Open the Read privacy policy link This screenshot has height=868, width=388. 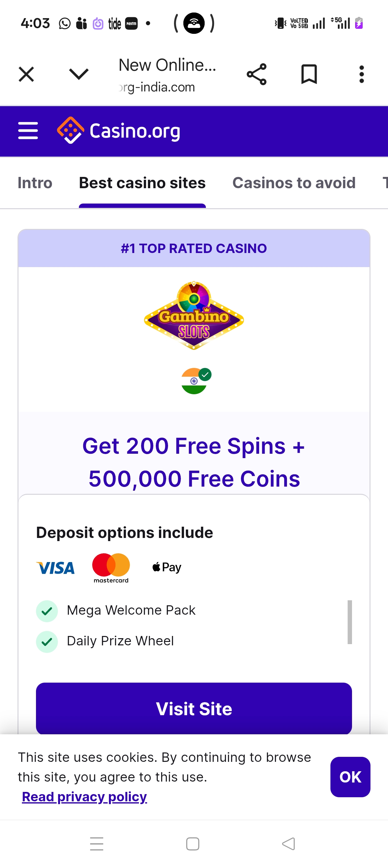click(84, 797)
